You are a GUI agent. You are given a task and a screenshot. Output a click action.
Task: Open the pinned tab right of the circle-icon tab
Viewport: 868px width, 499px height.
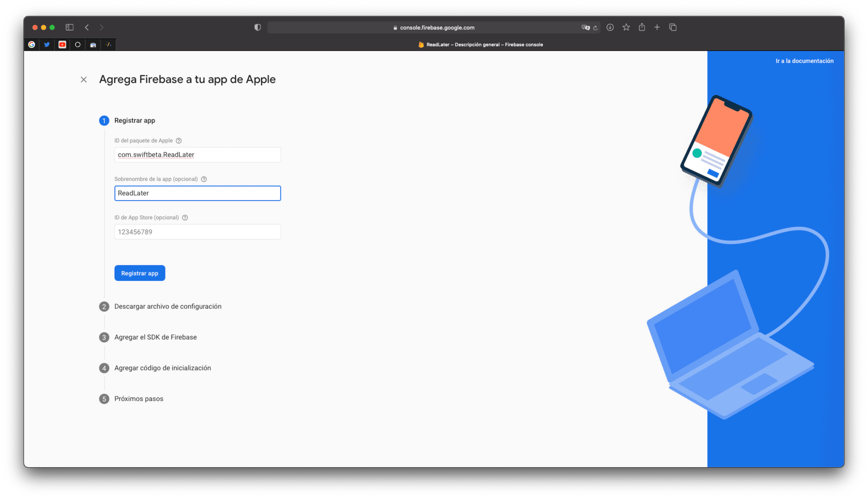click(93, 45)
